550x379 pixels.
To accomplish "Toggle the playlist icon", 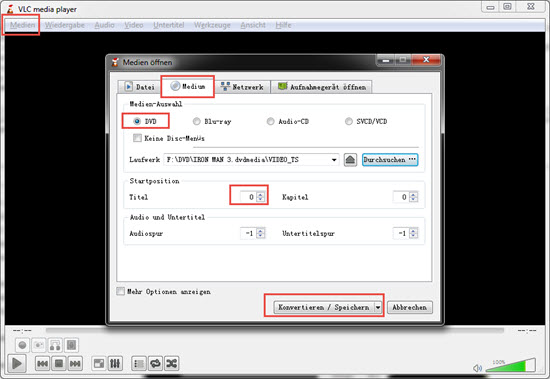I will [x=139, y=364].
